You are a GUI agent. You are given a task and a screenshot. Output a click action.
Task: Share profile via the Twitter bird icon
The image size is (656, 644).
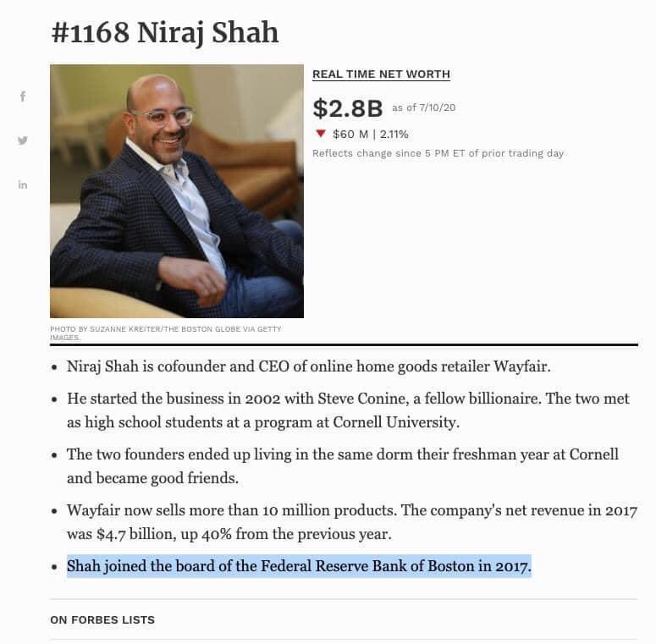(23, 140)
